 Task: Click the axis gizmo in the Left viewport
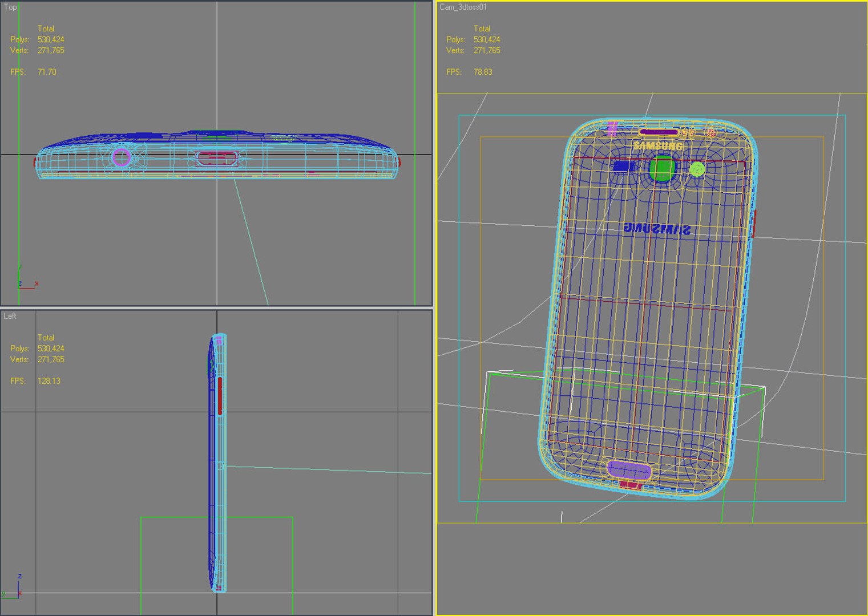click(x=13, y=586)
